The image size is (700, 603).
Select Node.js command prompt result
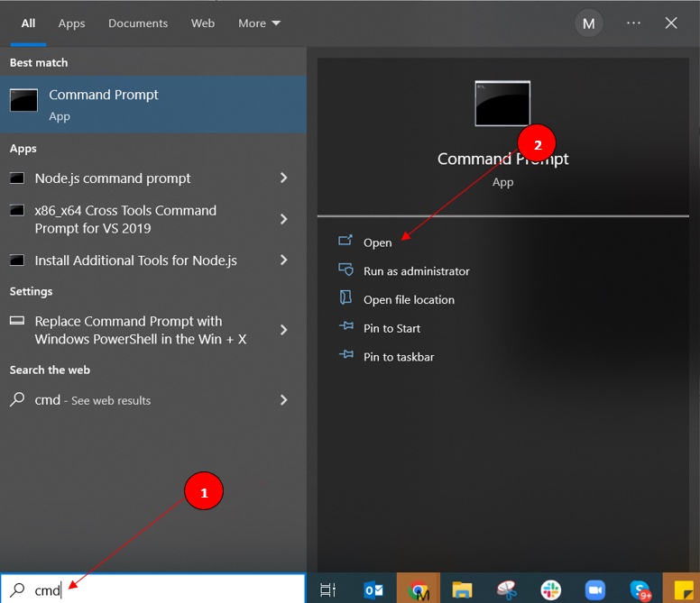pos(134,178)
